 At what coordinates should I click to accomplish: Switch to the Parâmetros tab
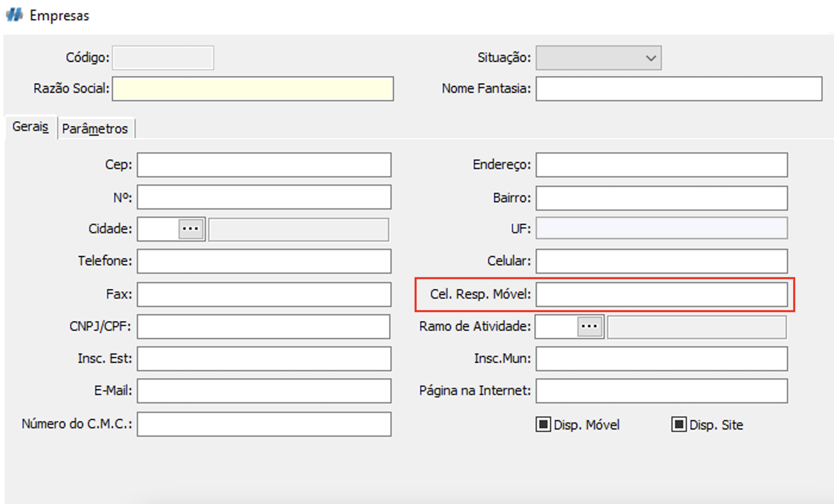(95, 129)
